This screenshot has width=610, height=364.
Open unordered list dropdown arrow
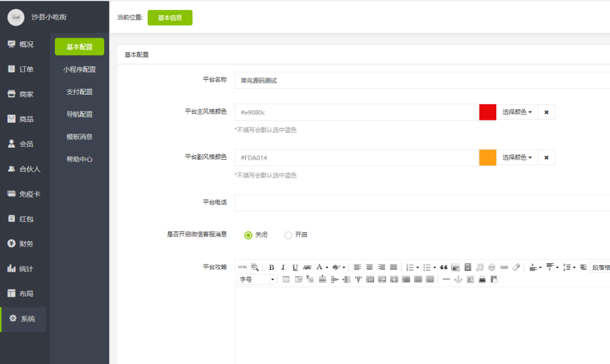(x=434, y=267)
